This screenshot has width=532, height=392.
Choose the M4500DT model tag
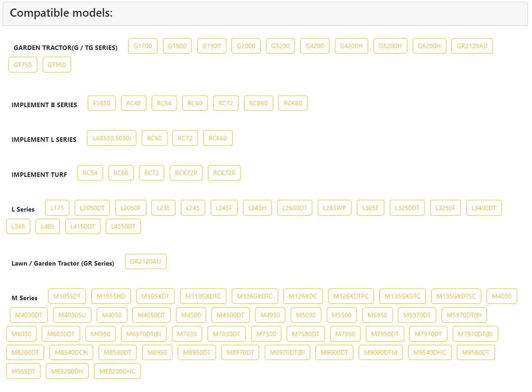point(230,315)
